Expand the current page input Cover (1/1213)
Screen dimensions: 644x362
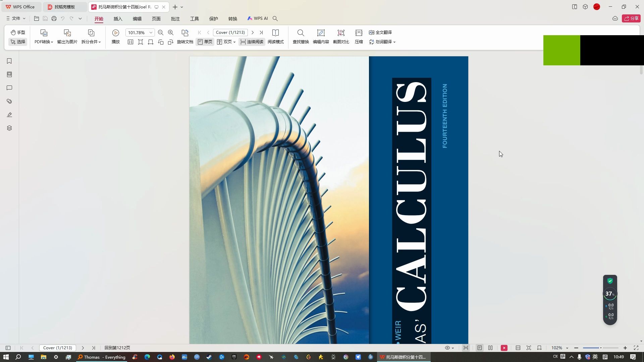[x=230, y=32]
